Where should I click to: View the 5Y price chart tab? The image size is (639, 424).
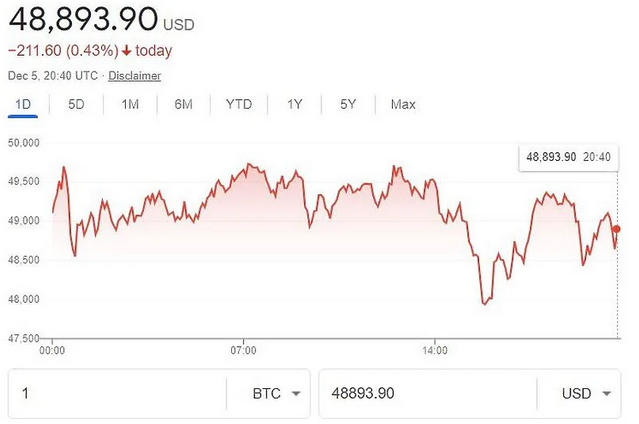point(347,104)
